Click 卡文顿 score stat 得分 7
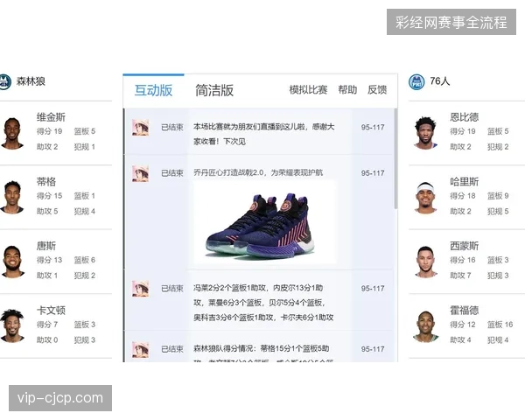The height and width of the screenshot is (420, 525). 47,325
